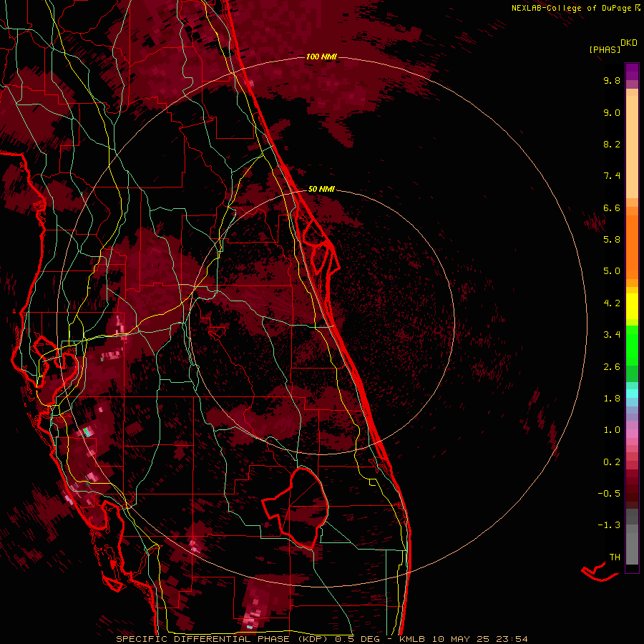This screenshot has height=644, width=644.
Task: Click the "50 NMI" range ring label
Action: [321, 189]
